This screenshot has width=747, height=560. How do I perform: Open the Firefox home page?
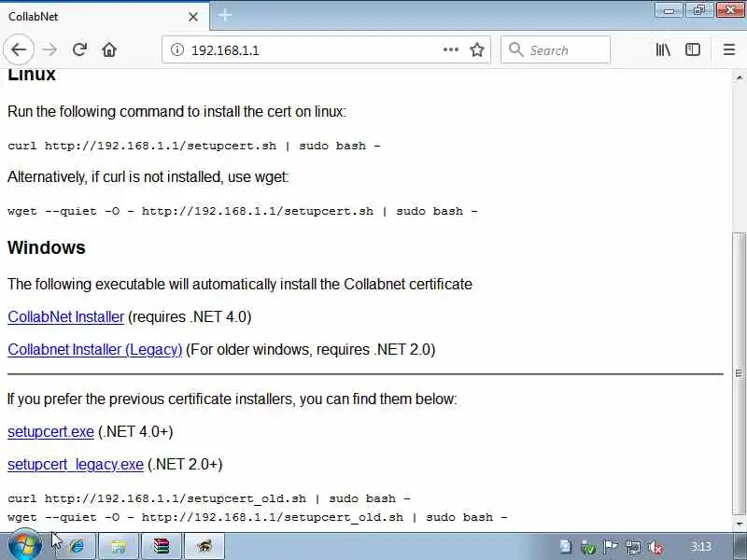pos(109,49)
